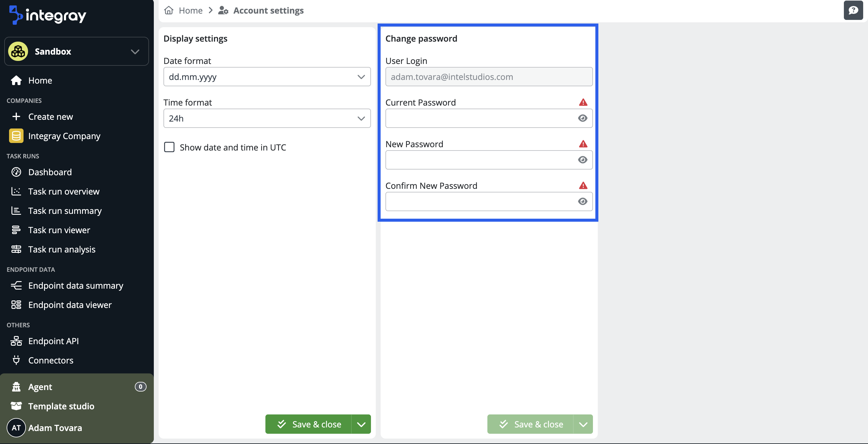Enable Show date and time in UTC
Screen dimensions: 868x444
click(169, 147)
